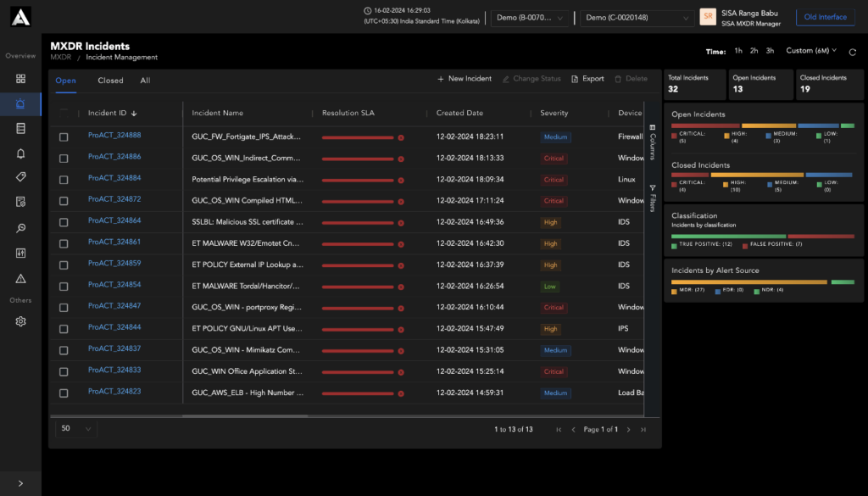Open incident link ProACT_324886

tap(114, 157)
